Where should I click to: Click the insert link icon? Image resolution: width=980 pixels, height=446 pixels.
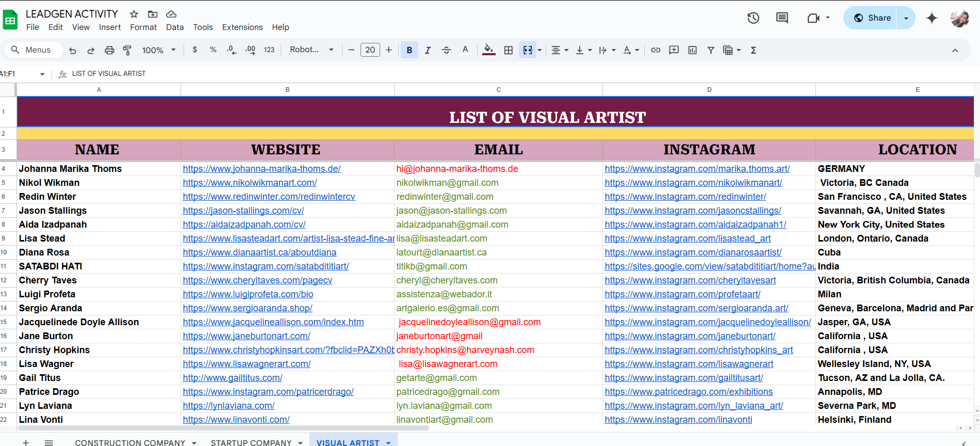pyautogui.click(x=656, y=50)
